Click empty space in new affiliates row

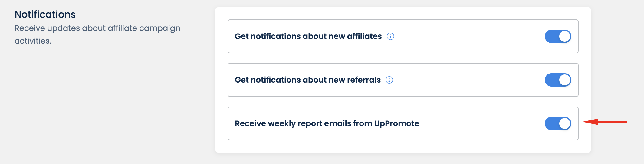[x=469, y=37]
